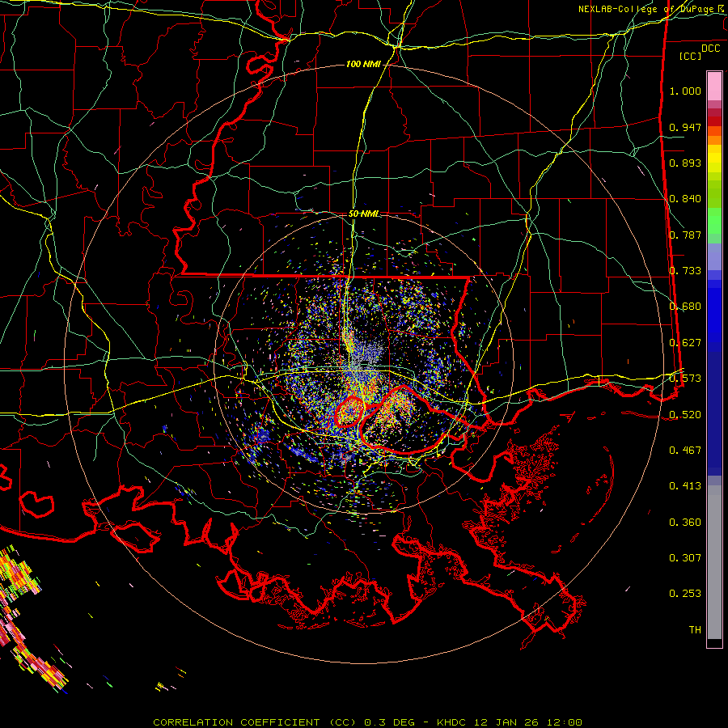Pick the pink segment of the color bar
This screenshot has width=728, height=728.
click(714, 87)
